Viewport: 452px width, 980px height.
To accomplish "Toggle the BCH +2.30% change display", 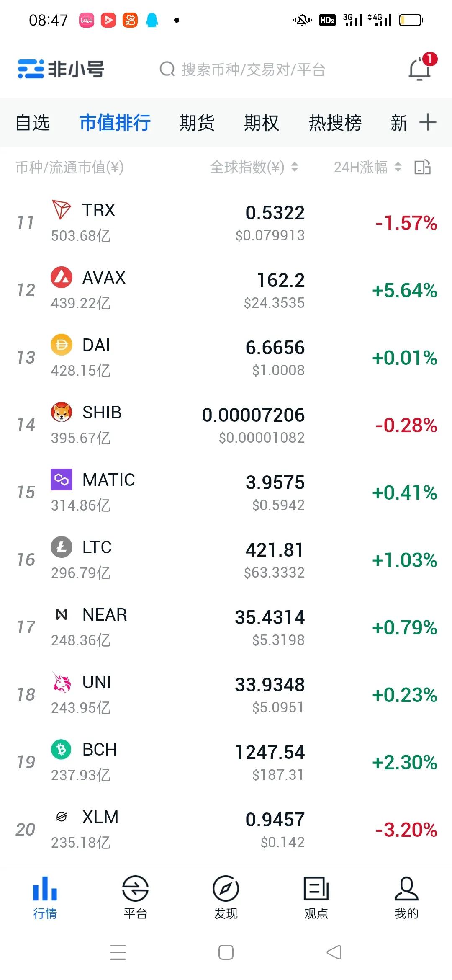I will click(x=405, y=762).
